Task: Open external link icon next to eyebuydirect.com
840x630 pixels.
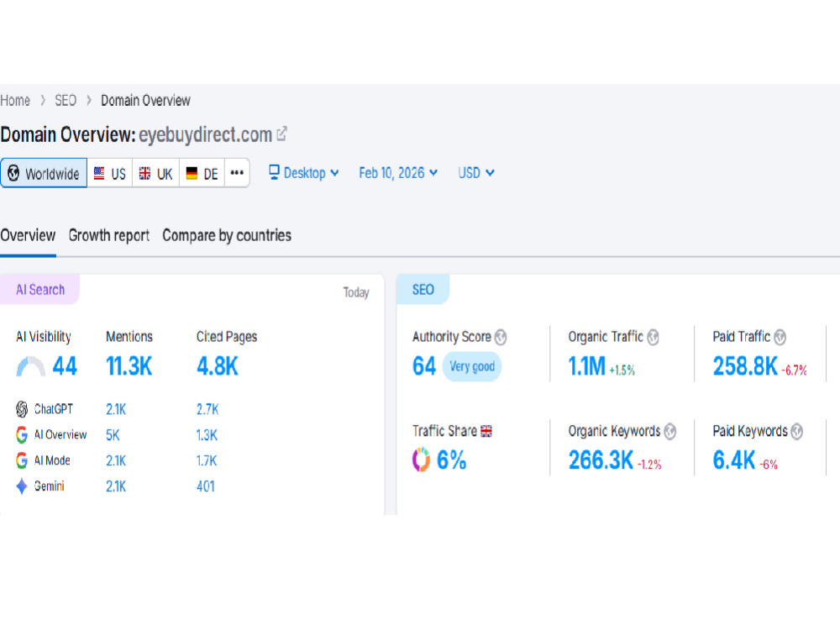Action: pos(281,134)
